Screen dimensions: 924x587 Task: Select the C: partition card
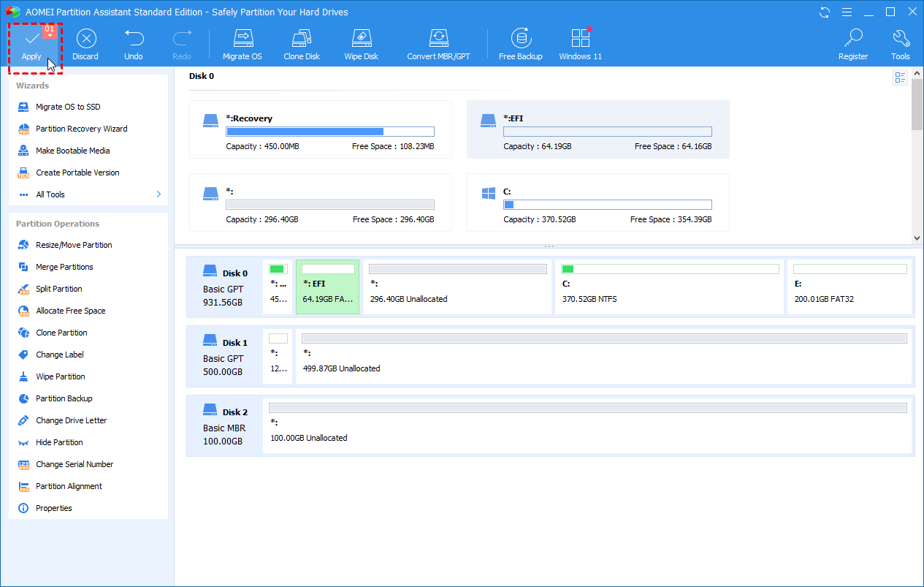click(597, 202)
